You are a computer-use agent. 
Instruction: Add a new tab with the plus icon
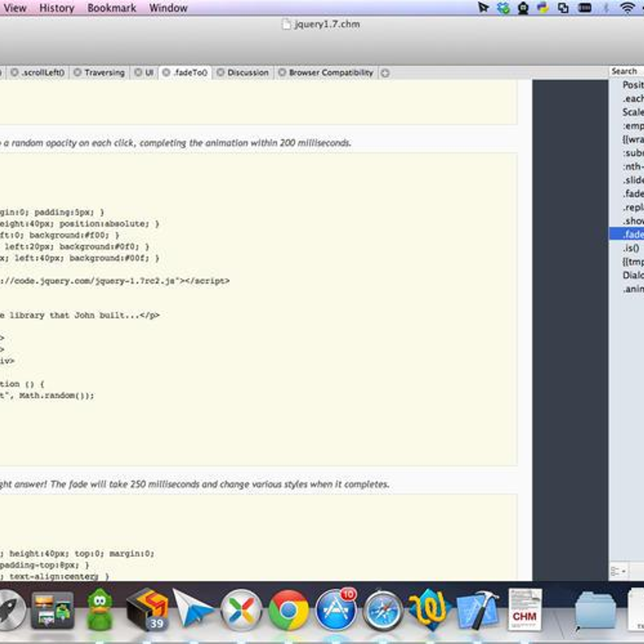tap(385, 73)
